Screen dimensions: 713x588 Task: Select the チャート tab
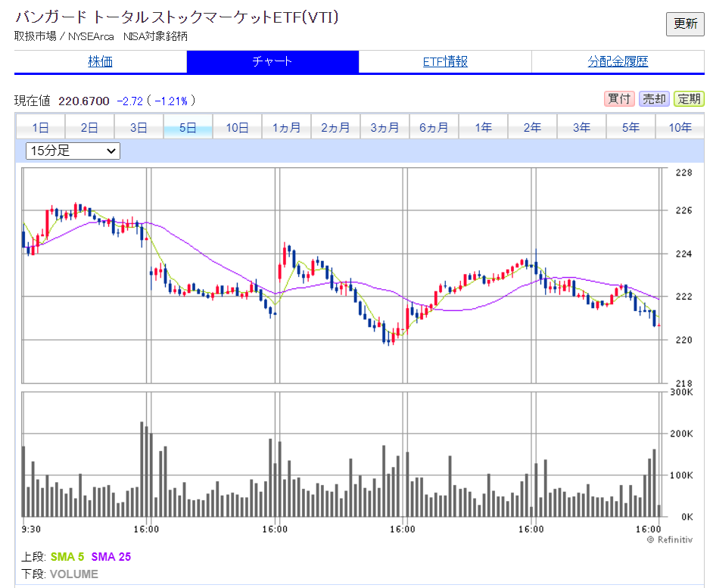point(272,61)
